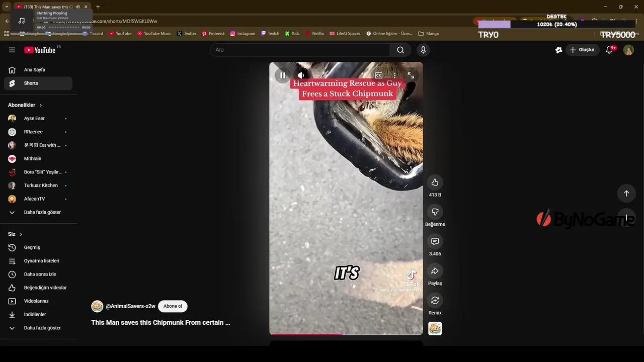Open the Oluştur create menu

coord(582,50)
